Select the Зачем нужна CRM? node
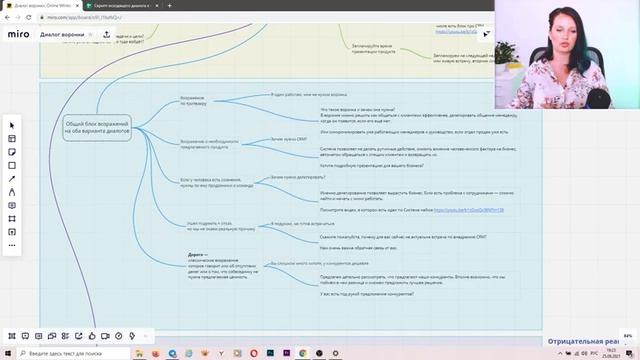The width and height of the screenshot is (640, 360). (289, 139)
